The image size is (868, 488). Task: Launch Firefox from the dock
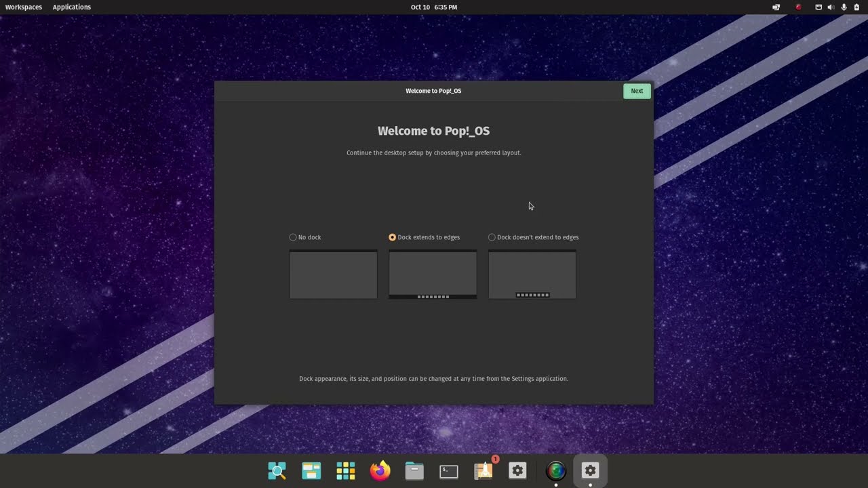[x=380, y=470]
